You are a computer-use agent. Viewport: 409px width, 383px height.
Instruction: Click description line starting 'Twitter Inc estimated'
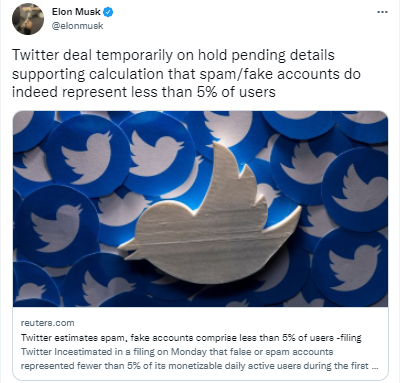pos(177,352)
